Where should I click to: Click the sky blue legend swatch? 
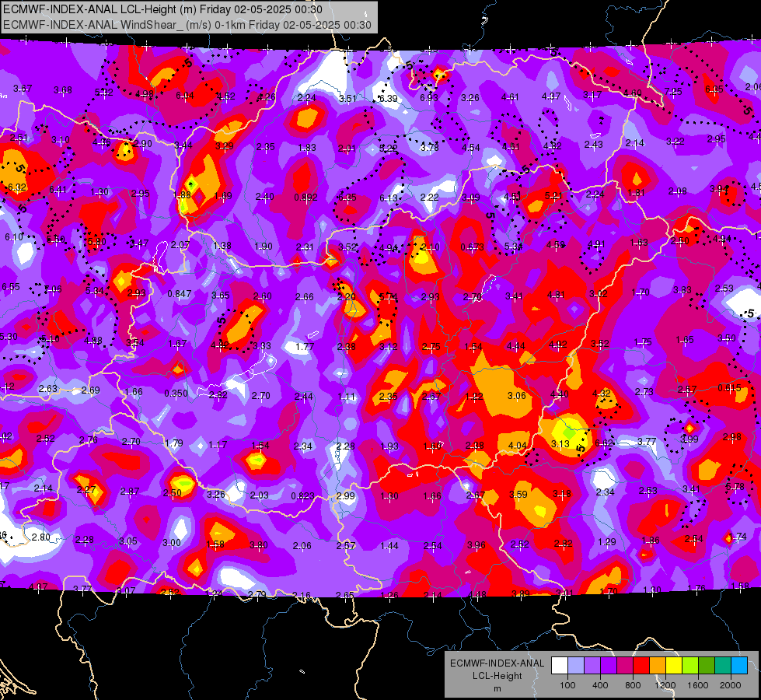click(739, 666)
